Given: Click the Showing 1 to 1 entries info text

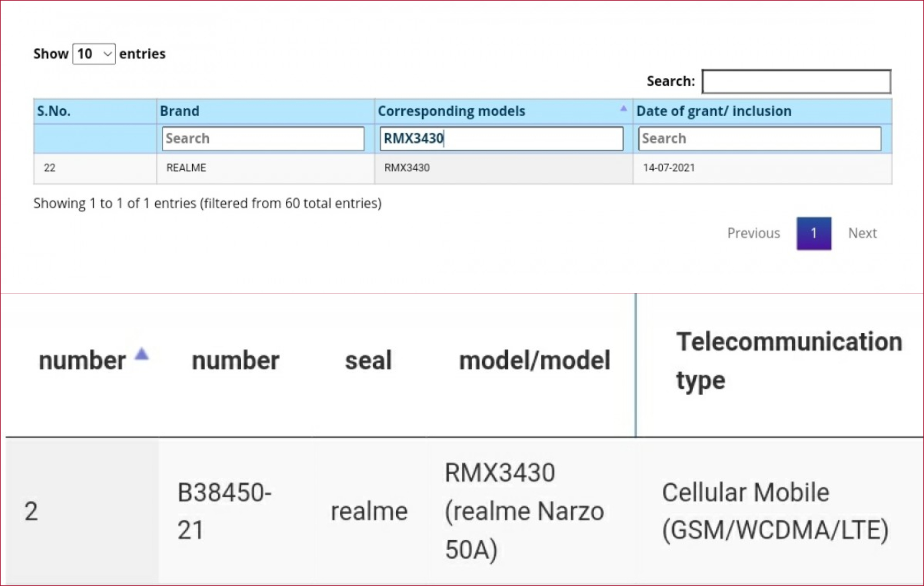Looking at the screenshot, I should point(208,204).
